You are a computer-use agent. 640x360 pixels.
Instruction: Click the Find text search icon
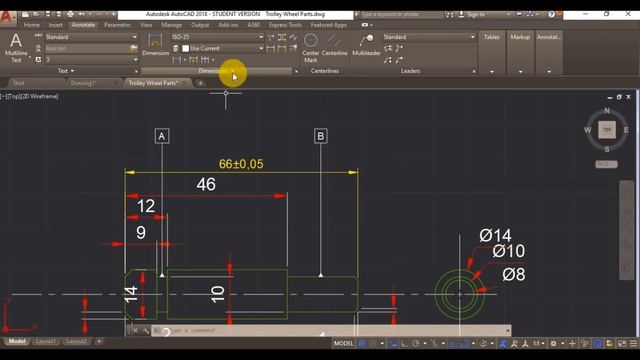click(x=133, y=49)
